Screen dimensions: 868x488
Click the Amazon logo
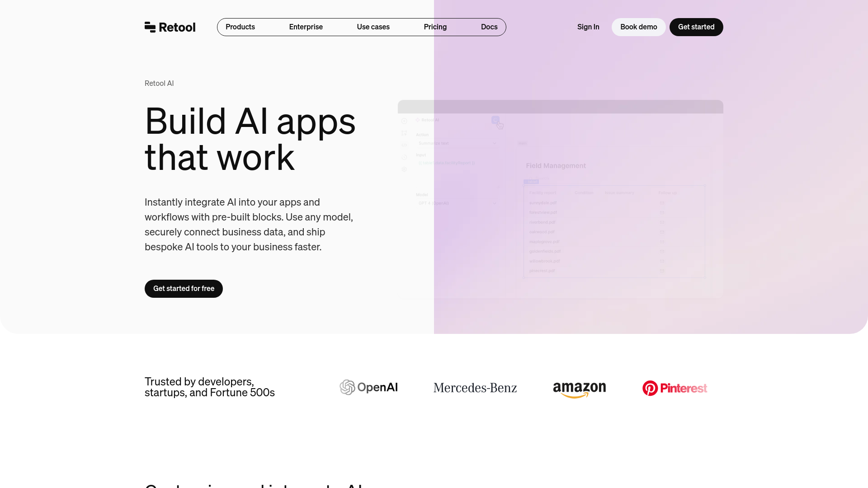[579, 389]
